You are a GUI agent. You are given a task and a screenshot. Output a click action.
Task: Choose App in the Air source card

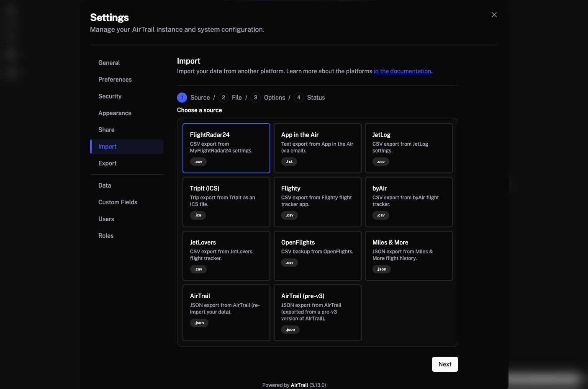(x=318, y=148)
